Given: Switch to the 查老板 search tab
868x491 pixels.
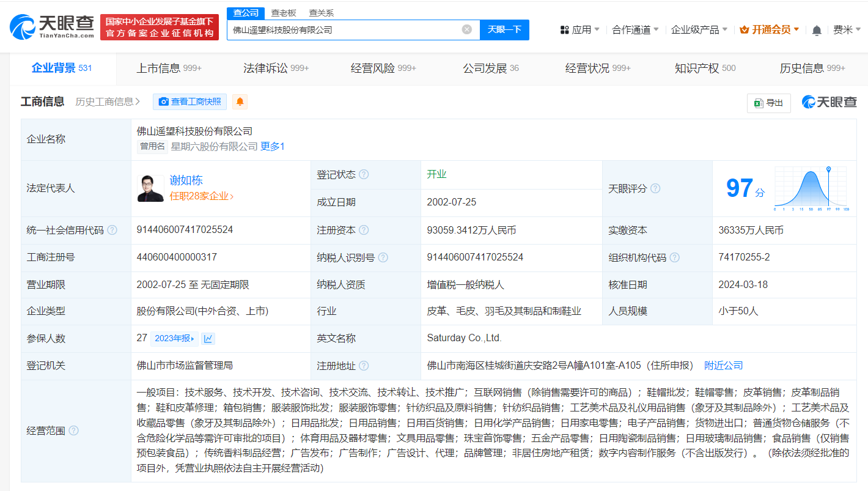Looking at the screenshot, I should (x=284, y=13).
